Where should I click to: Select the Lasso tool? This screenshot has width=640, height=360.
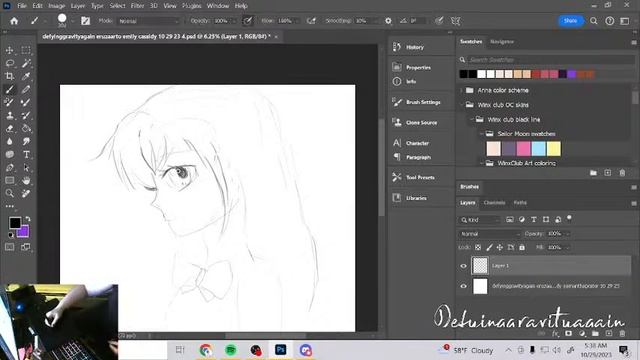point(9,63)
